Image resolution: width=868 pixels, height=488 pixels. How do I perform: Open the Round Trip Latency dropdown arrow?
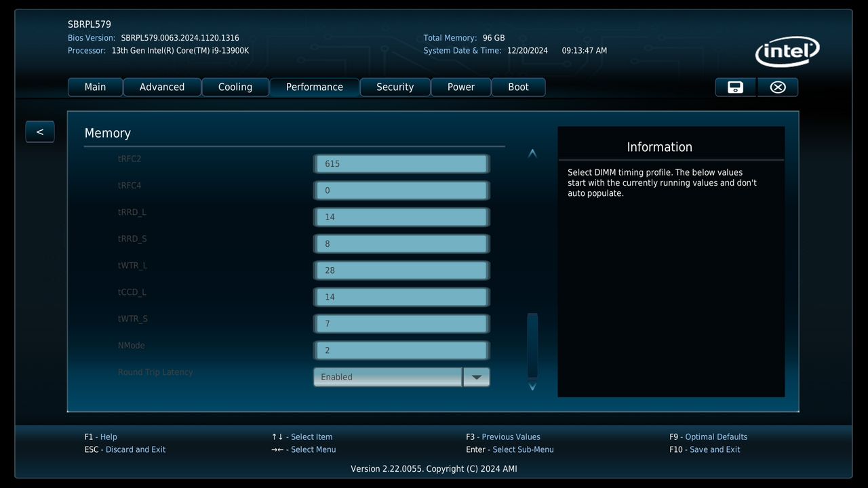pos(476,377)
